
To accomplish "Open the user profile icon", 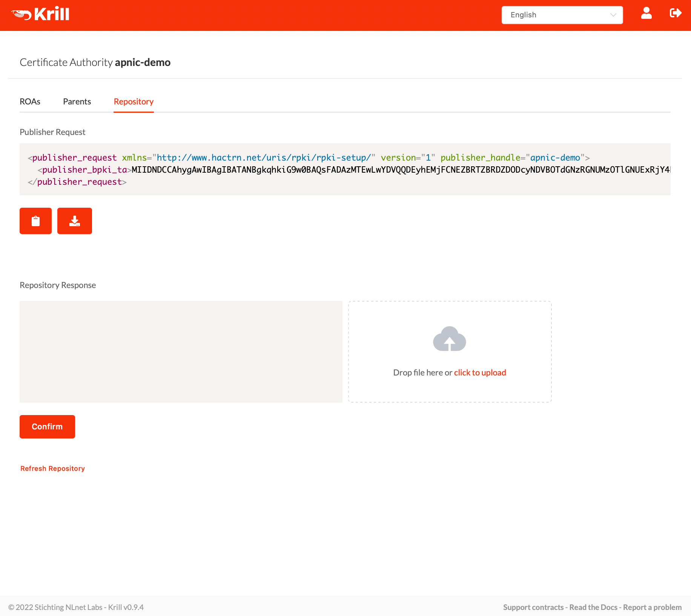I will (x=646, y=13).
